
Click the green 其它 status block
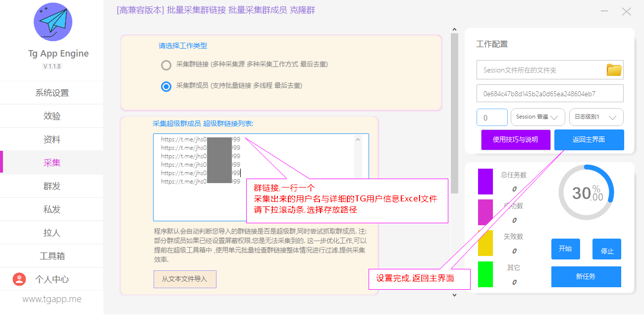click(485, 274)
